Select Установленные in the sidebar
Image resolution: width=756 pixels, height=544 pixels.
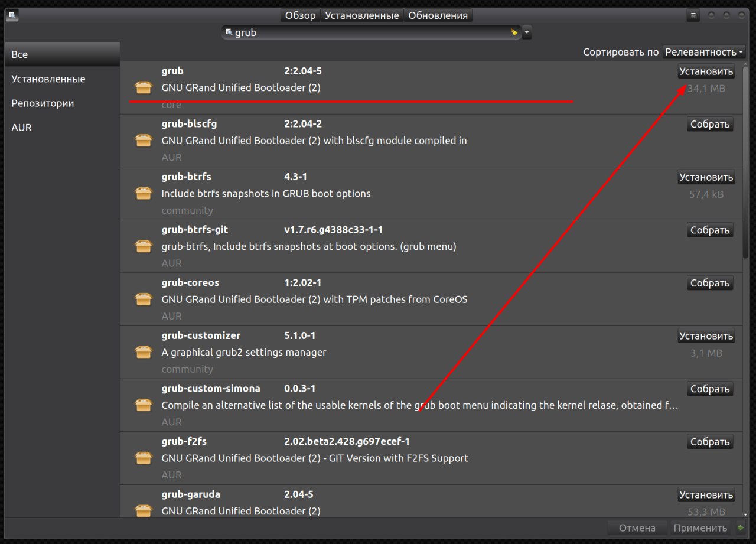click(x=62, y=79)
